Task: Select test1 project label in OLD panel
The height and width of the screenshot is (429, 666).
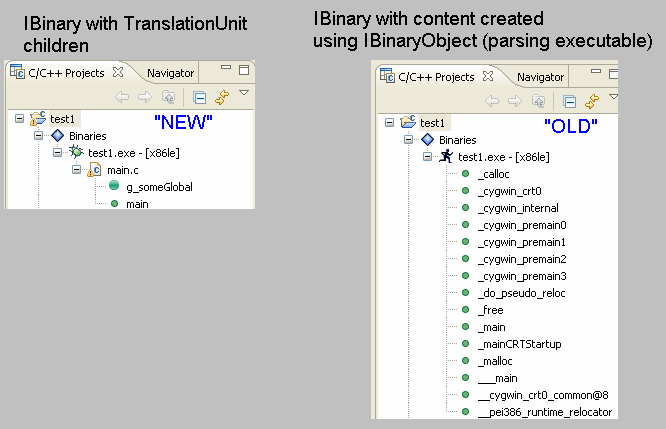Action: point(432,123)
